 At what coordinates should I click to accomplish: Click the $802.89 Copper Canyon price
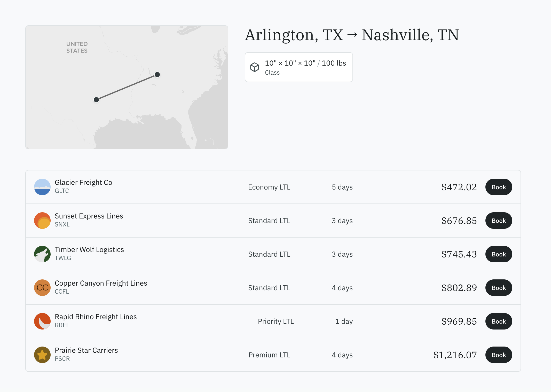[459, 287]
